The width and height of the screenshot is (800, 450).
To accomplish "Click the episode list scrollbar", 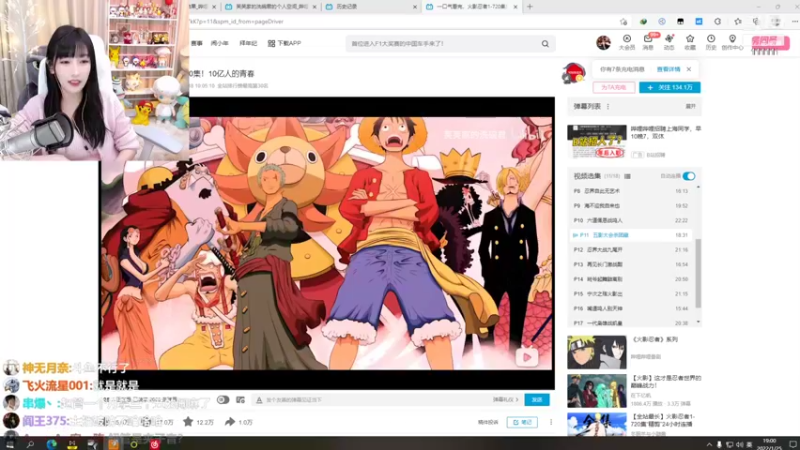I will pyautogui.click(x=698, y=273).
